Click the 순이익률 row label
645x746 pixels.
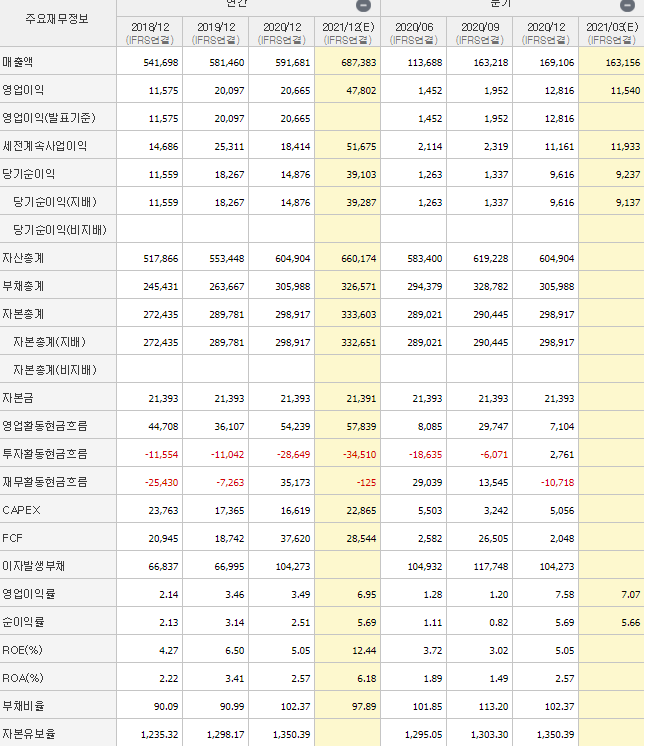pyautogui.click(x=23, y=622)
